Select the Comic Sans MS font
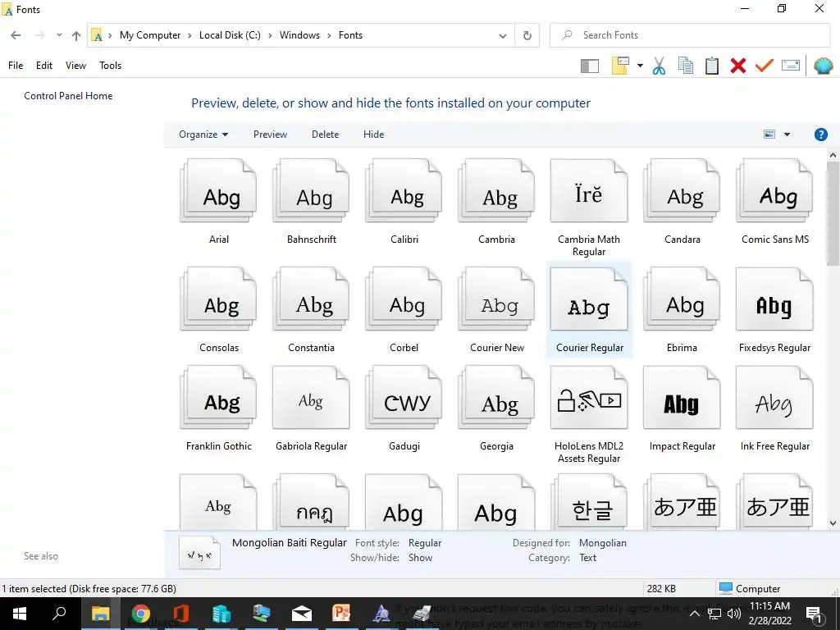 click(774, 201)
